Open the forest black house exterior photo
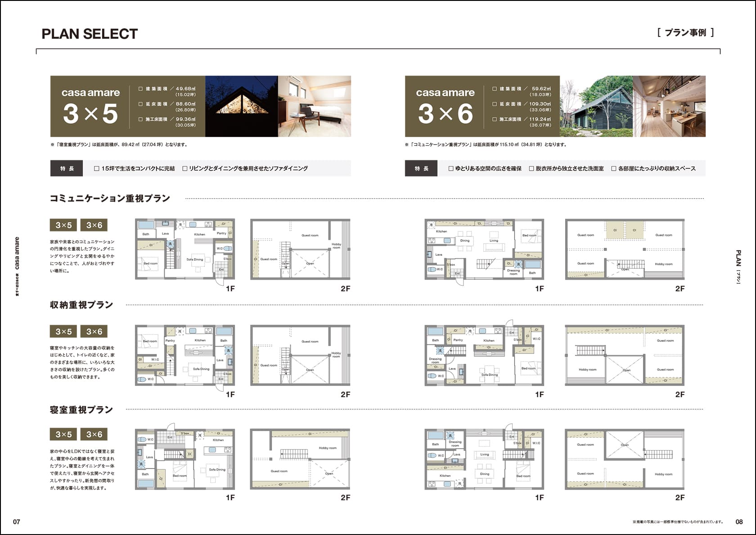The image size is (756, 535). click(596, 106)
